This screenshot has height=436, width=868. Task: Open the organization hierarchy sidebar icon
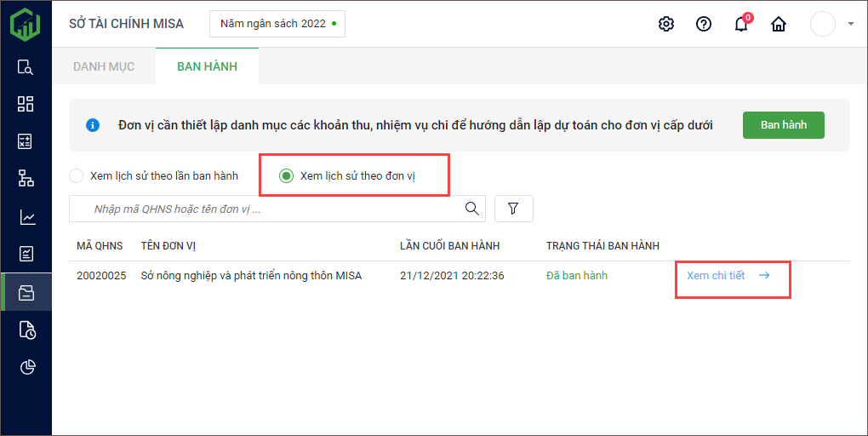[26, 178]
